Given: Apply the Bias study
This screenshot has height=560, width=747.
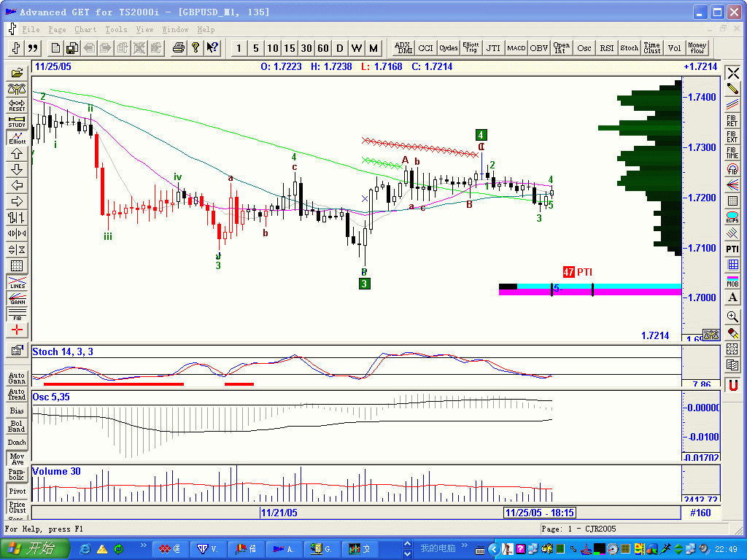Looking at the screenshot, I should coord(17,411).
